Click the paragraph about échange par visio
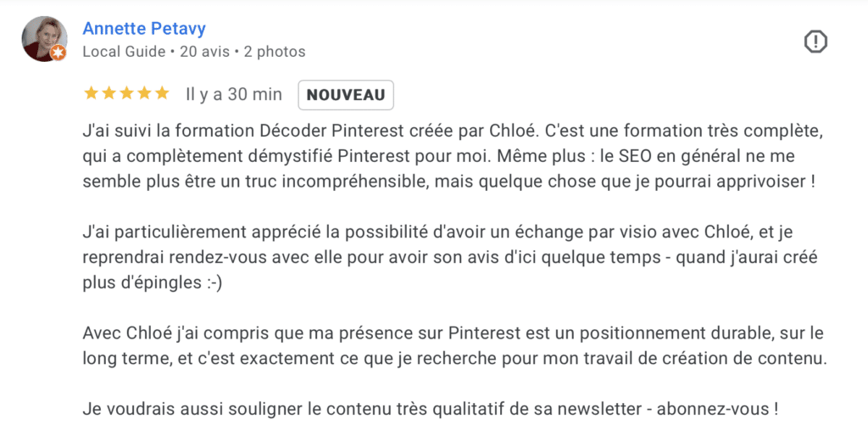 450,257
